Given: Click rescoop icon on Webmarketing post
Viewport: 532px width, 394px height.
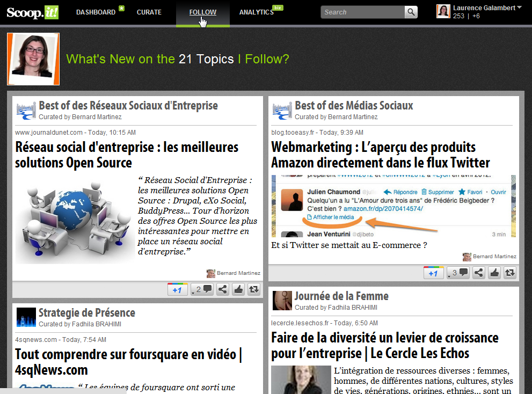Looking at the screenshot, I should [x=510, y=273].
